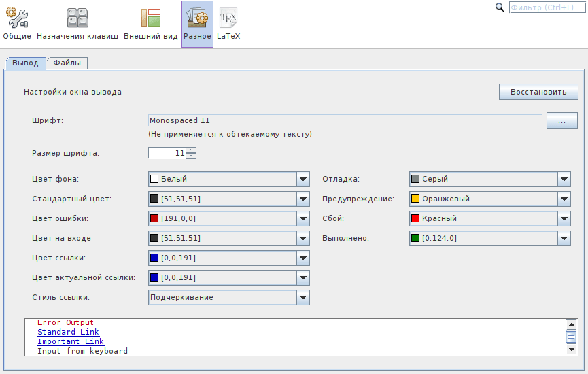Click the green [0,124,0] swatch
The image size is (588, 374).
pos(415,238)
